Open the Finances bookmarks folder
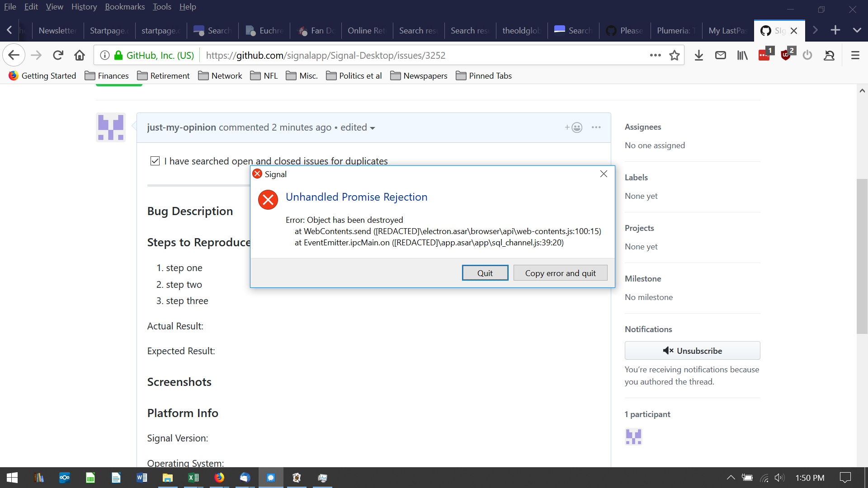 tap(107, 75)
